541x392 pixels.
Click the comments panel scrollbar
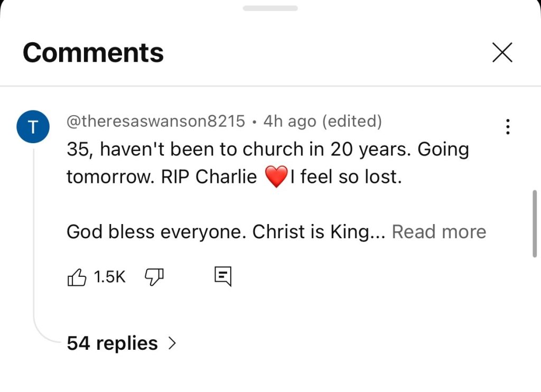pyautogui.click(x=536, y=223)
